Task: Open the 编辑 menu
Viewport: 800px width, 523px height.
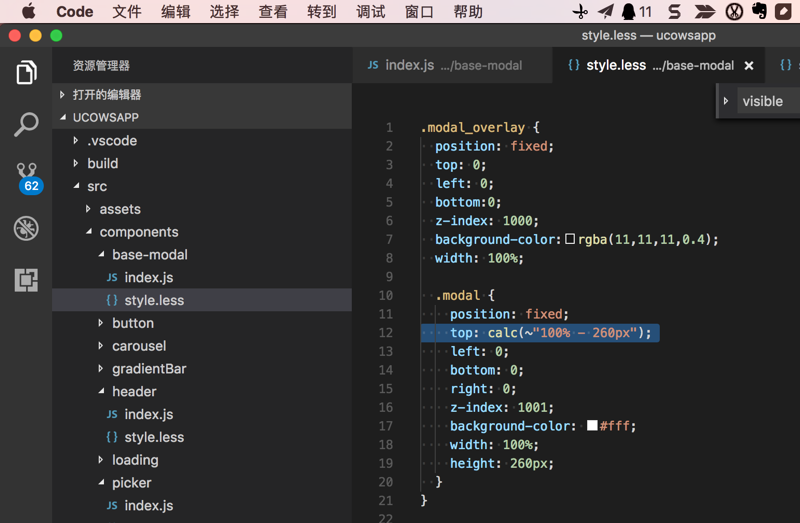Action: pos(175,12)
